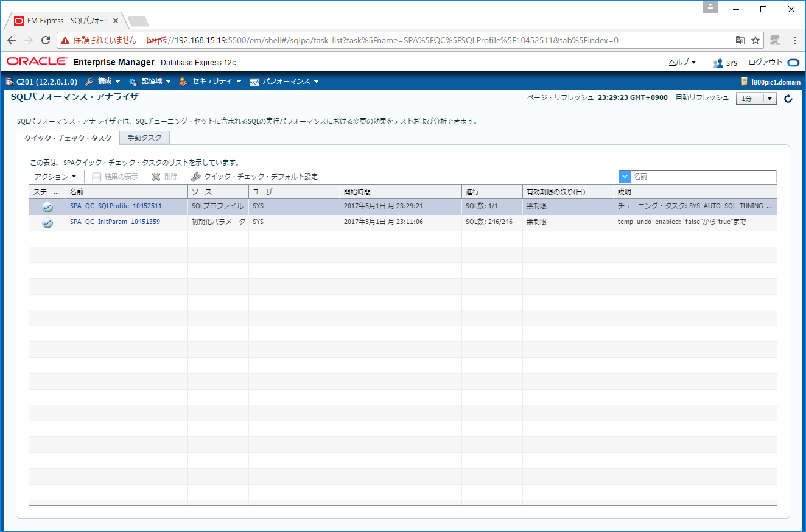This screenshot has width=806, height=532.
Task: Click the l800pic1.domain host label
Action: coord(770,82)
